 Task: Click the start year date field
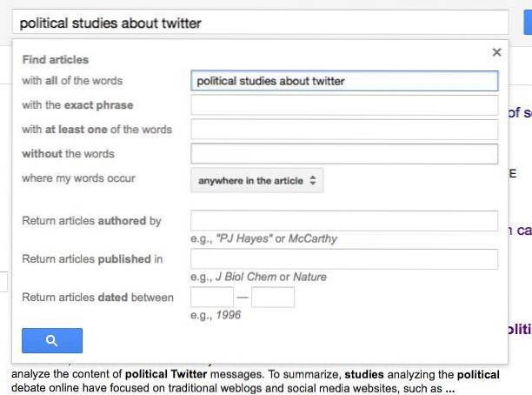212,298
